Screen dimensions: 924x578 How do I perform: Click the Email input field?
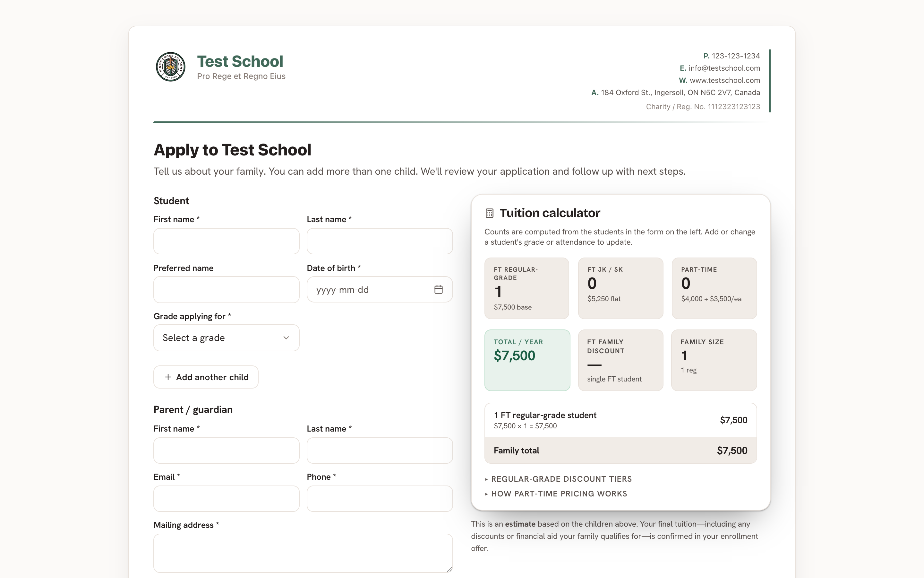click(227, 498)
